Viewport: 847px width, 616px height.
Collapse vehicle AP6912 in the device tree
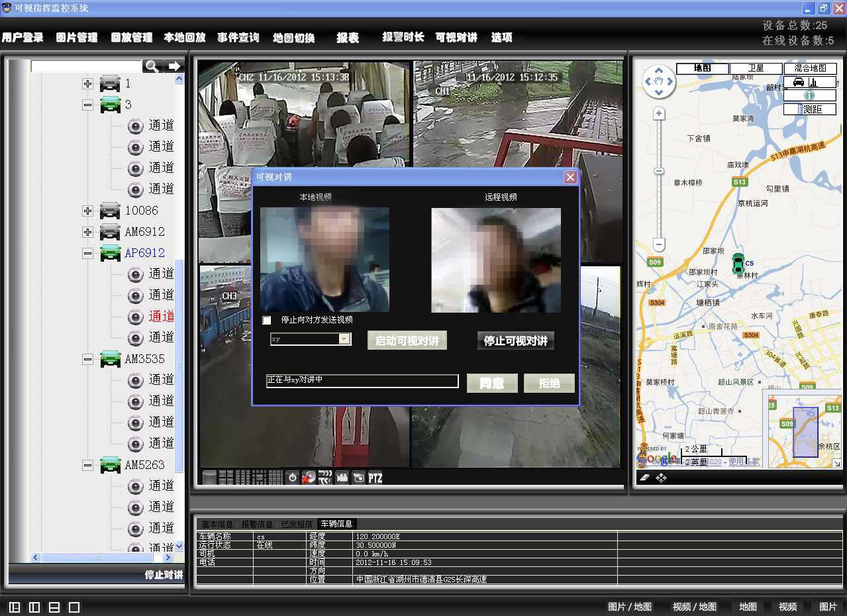click(x=87, y=253)
